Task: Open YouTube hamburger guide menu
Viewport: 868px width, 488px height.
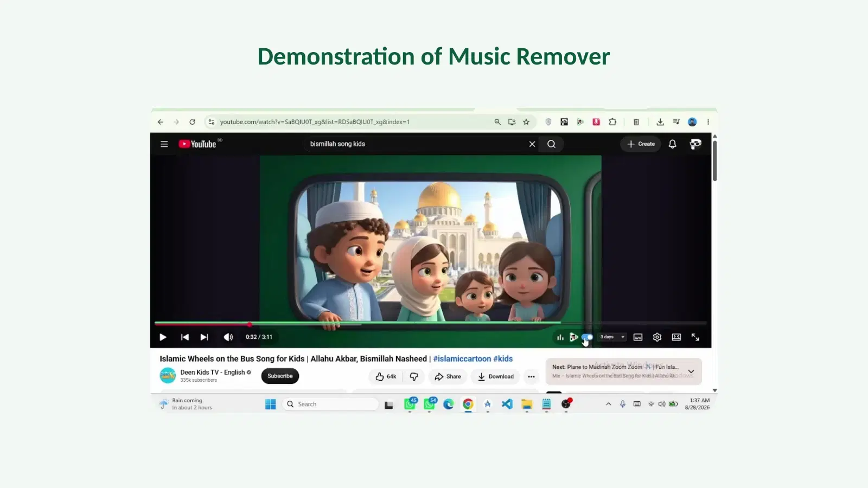Action: (164, 144)
